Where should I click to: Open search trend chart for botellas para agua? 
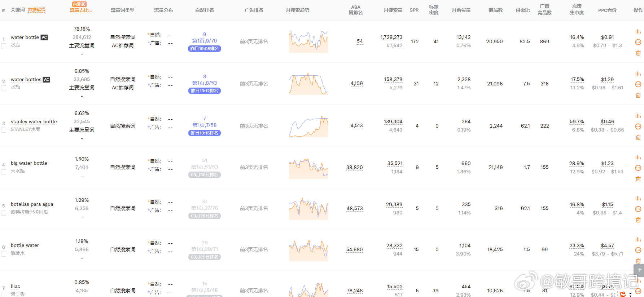point(308,209)
